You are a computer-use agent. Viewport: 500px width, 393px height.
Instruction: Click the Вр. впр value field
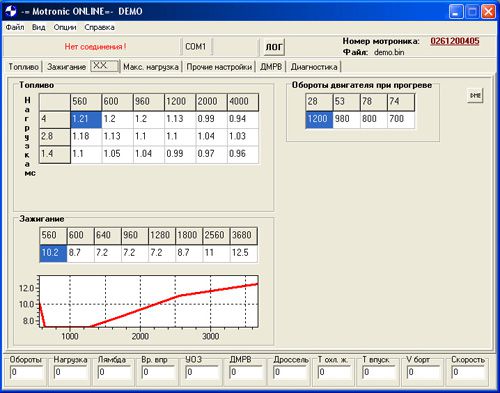158,373
